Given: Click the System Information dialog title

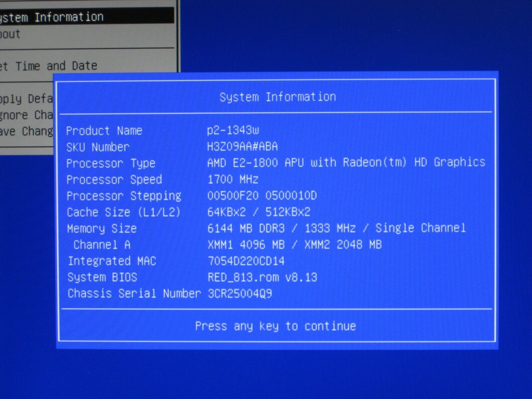Looking at the screenshot, I should pos(278,97).
